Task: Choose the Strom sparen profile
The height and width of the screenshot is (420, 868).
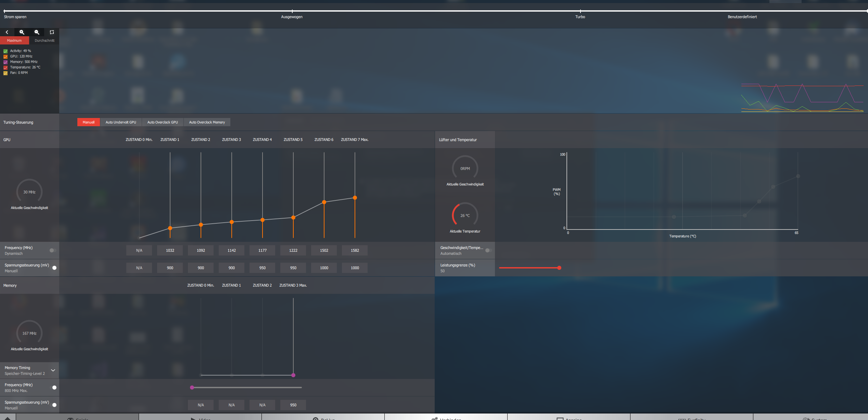Action: click(15, 17)
